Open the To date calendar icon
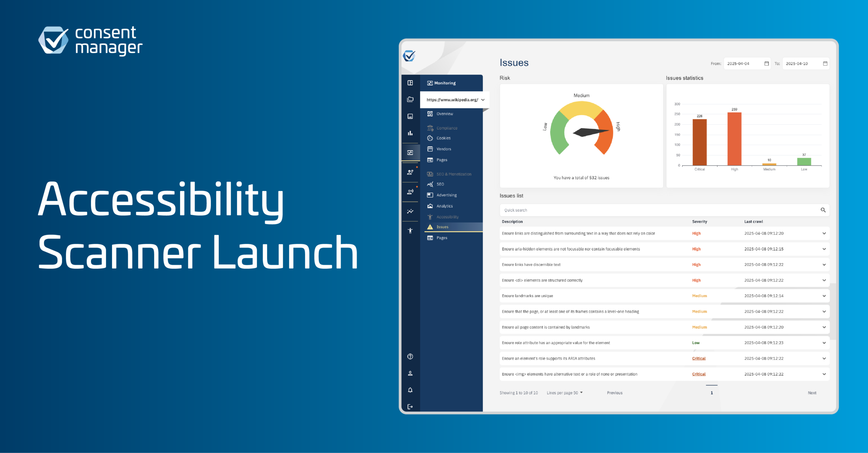 pyautogui.click(x=825, y=63)
